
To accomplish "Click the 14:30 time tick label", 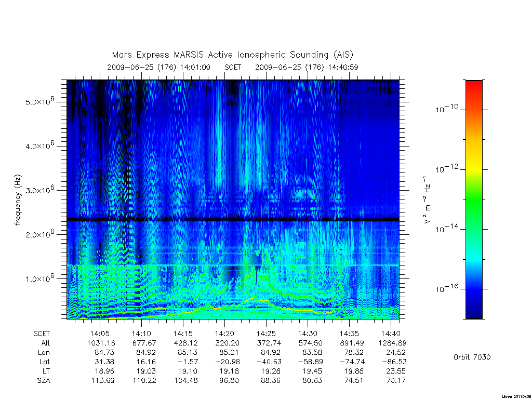I will [x=308, y=334].
